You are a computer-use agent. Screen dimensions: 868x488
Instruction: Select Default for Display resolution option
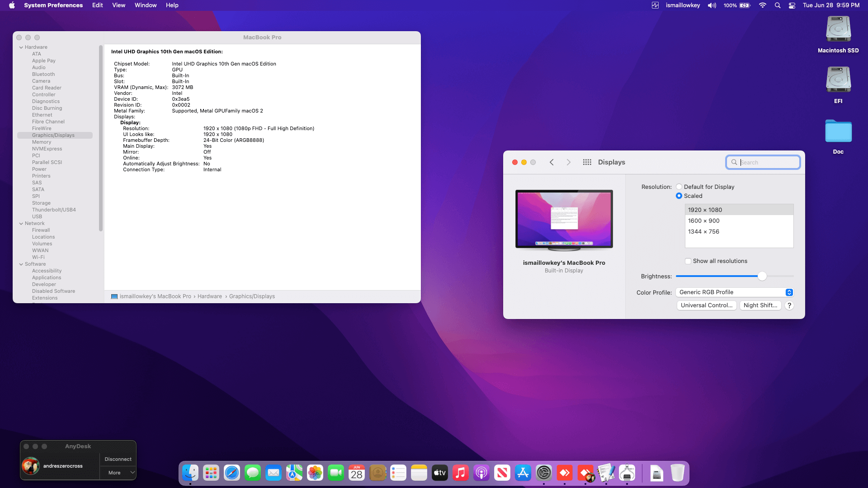679,187
